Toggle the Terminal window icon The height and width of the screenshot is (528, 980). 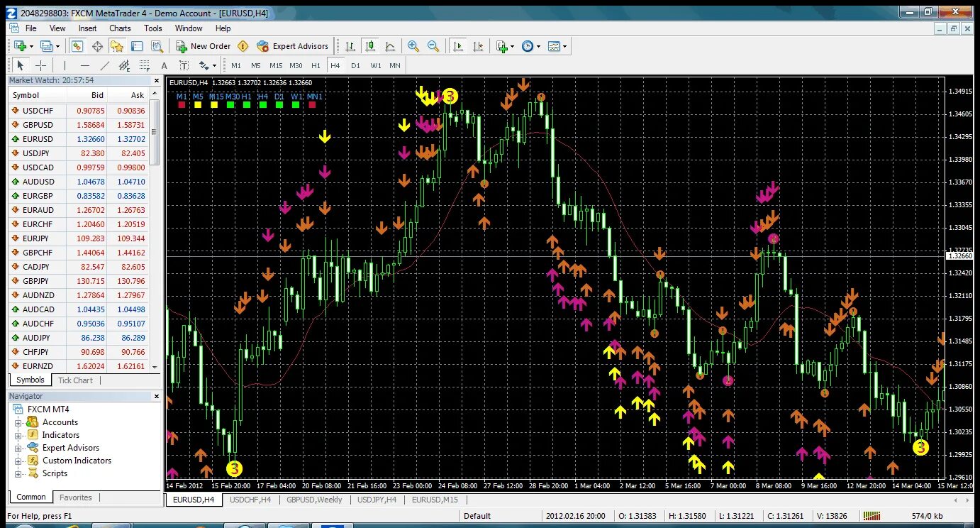point(137,46)
